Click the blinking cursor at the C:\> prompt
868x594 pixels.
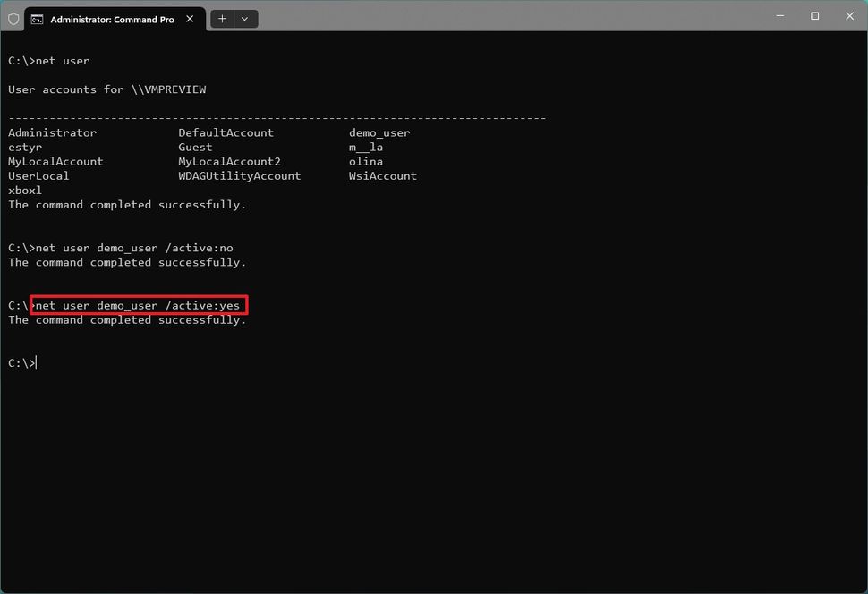pyautogui.click(x=35, y=362)
